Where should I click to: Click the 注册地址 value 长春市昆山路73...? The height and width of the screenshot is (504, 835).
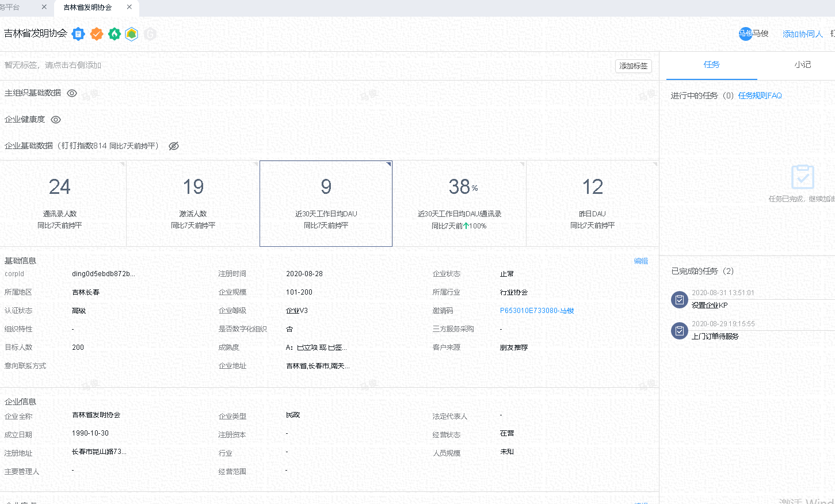99,452
